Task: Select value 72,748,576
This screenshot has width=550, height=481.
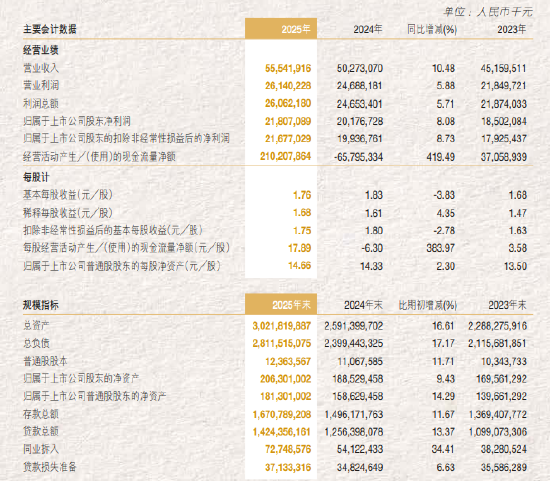Action: pos(288,449)
